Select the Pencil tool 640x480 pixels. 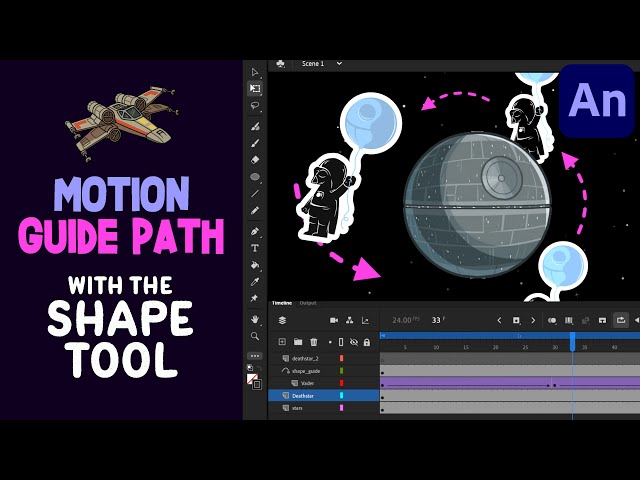pyautogui.click(x=255, y=211)
